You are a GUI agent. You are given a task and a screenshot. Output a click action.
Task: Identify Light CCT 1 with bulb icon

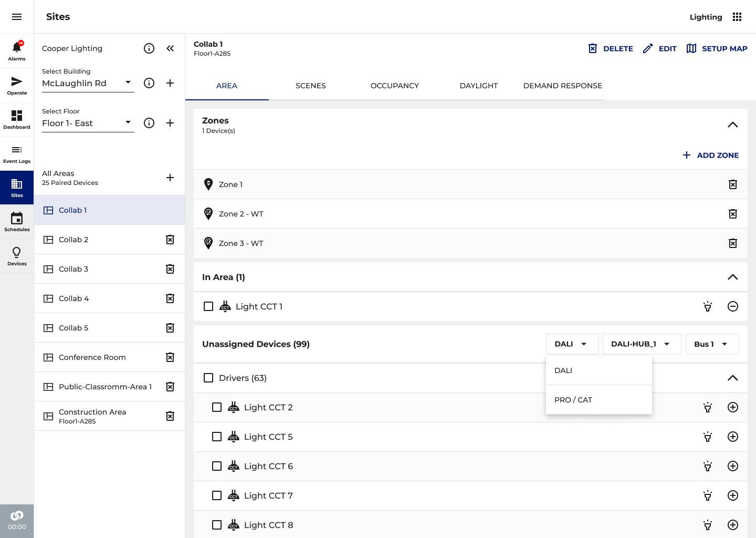pyautogui.click(x=708, y=306)
